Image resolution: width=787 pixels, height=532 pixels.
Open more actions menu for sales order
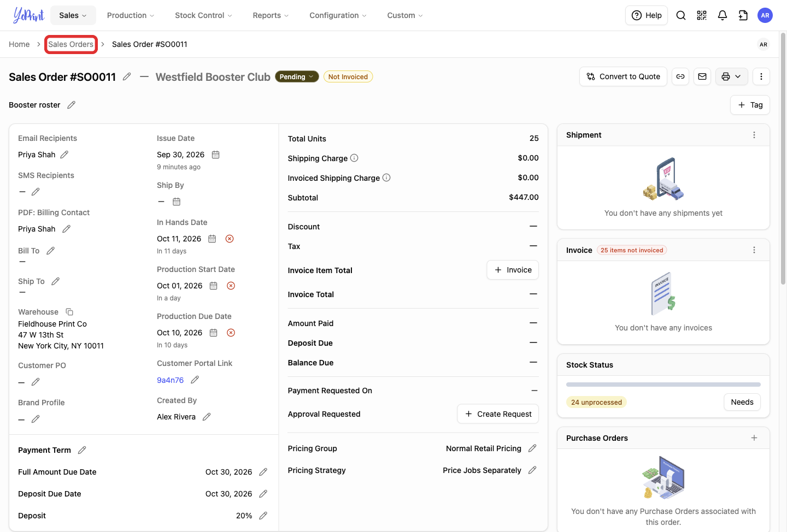pyautogui.click(x=761, y=76)
